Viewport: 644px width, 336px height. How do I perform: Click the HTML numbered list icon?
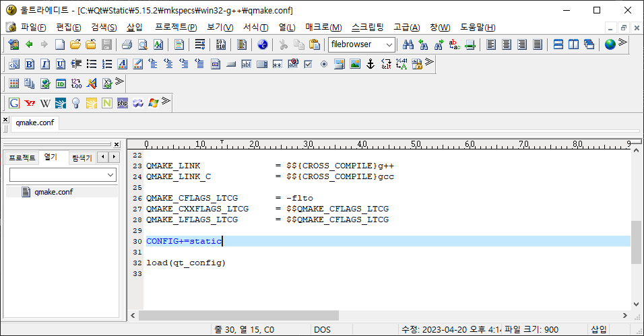107,64
